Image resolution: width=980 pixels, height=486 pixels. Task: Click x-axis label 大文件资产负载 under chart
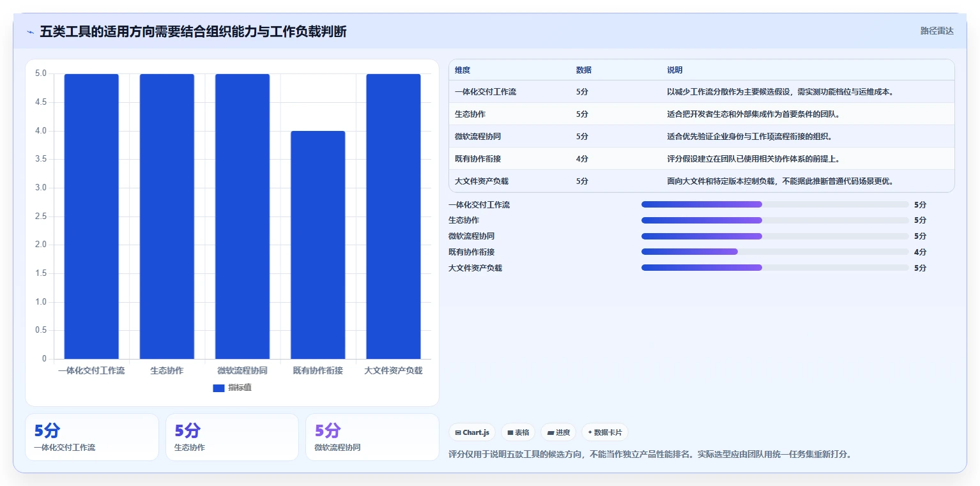[394, 370]
